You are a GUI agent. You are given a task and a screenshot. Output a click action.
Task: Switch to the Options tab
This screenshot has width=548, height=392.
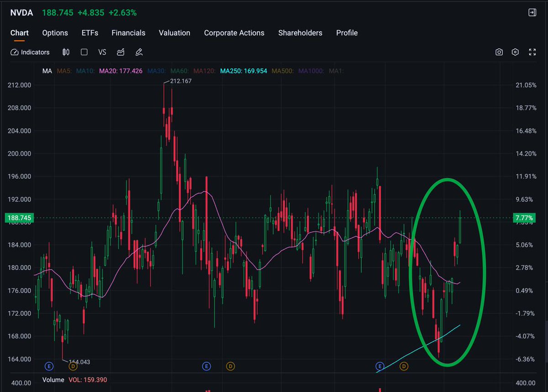click(55, 33)
